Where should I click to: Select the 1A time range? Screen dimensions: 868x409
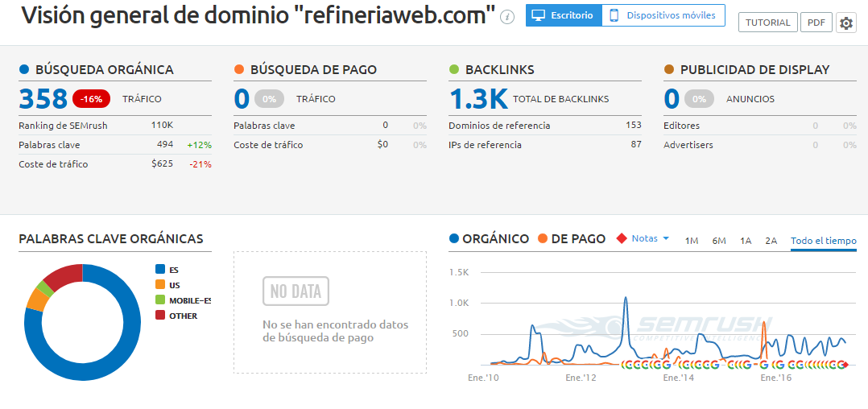tap(746, 241)
